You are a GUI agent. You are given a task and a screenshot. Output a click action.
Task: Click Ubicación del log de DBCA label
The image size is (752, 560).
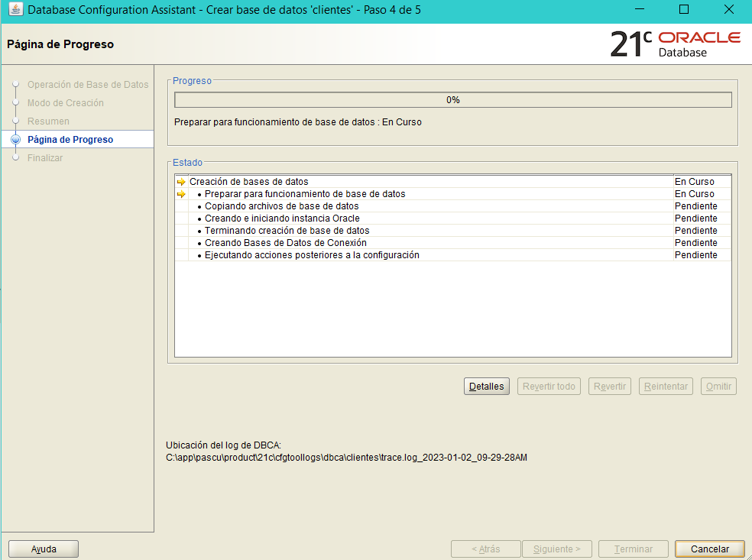(x=223, y=445)
